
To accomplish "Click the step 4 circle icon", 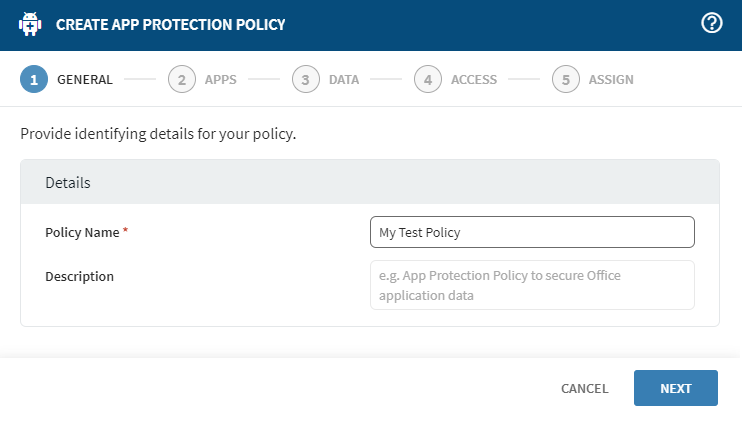I will (x=427, y=80).
